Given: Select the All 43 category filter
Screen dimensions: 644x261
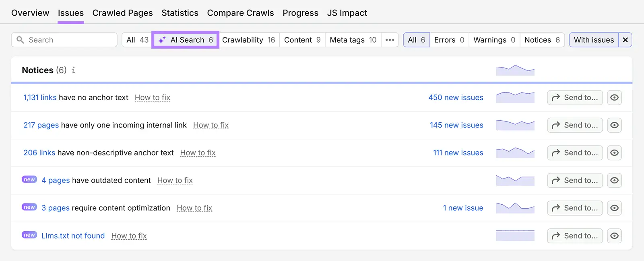Looking at the screenshot, I should tap(137, 40).
